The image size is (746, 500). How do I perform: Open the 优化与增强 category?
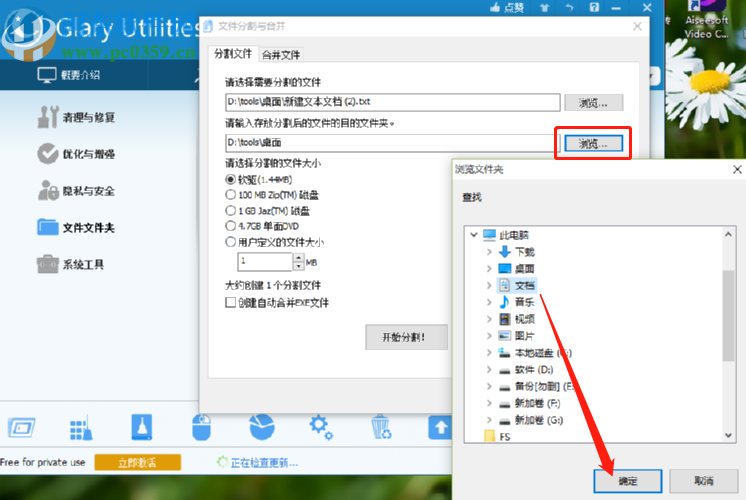point(76,154)
